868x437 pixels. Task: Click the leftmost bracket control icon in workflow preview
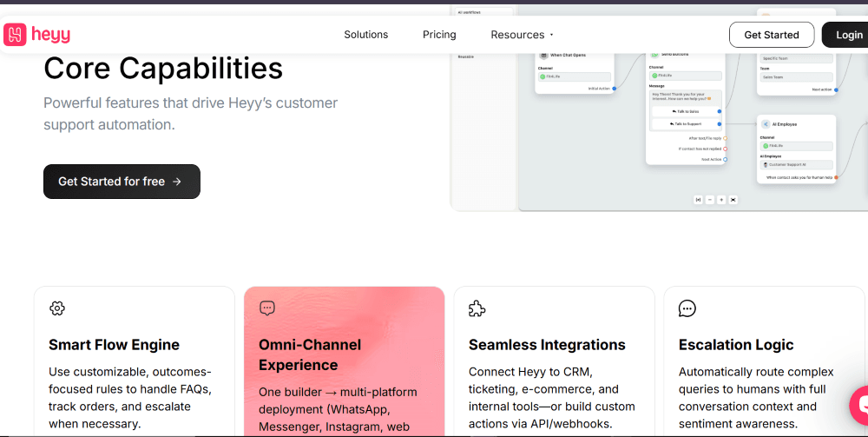698,200
